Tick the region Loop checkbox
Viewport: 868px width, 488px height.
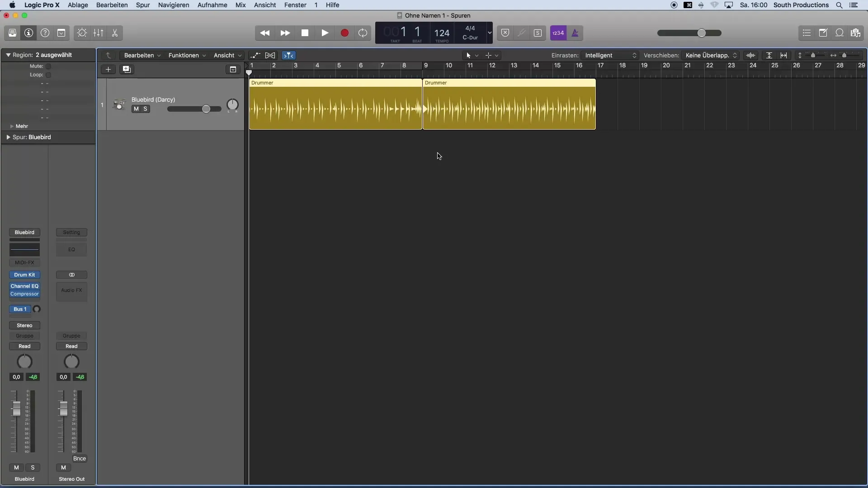click(x=48, y=75)
